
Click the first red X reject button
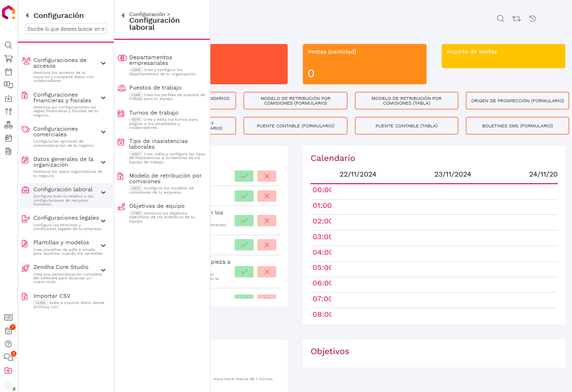coord(267,176)
